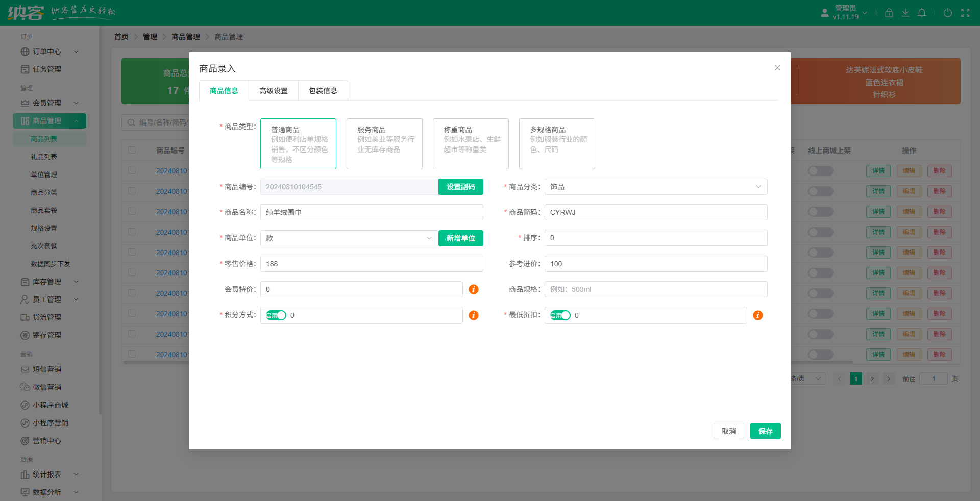Screen dimensions: 980x501
Task: Click the 货流管理 sidebar icon
Action: [x=25, y=317]
